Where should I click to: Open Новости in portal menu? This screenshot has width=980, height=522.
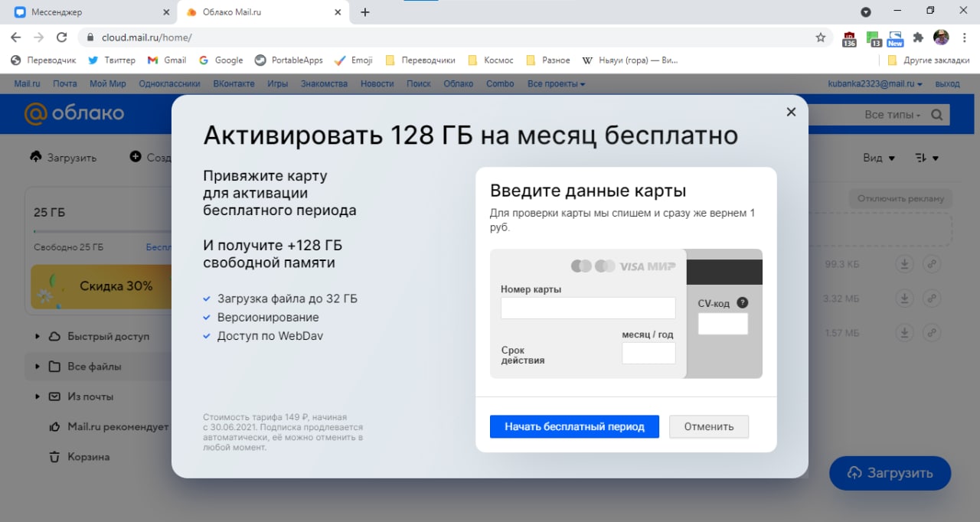pyautogui.click(x=377, y=83)
